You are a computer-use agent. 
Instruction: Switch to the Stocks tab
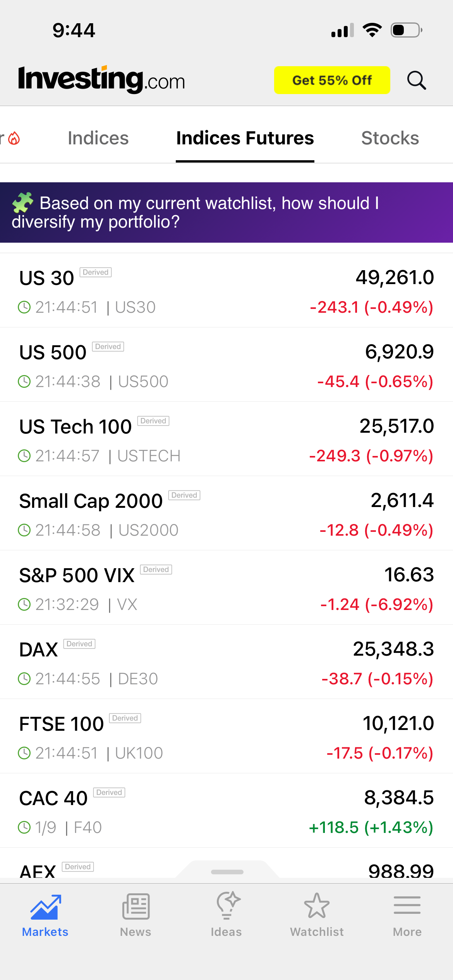(390, 138)
